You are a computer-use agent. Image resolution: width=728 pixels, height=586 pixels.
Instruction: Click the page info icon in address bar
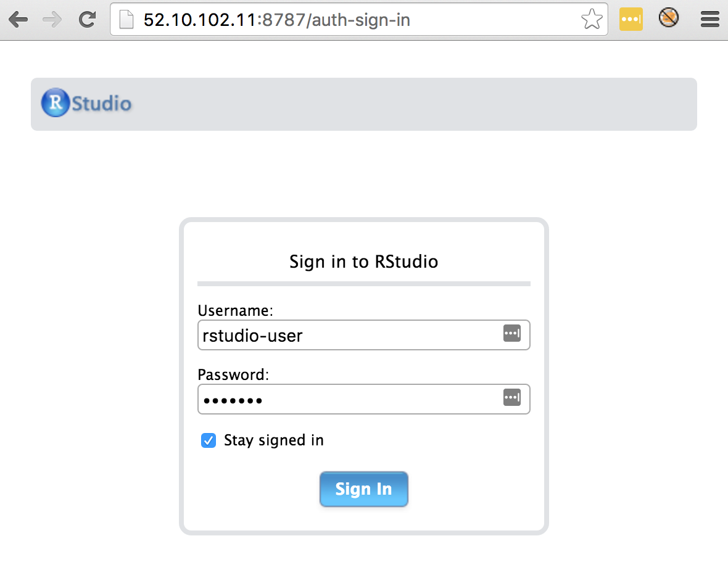pos(126,20)
